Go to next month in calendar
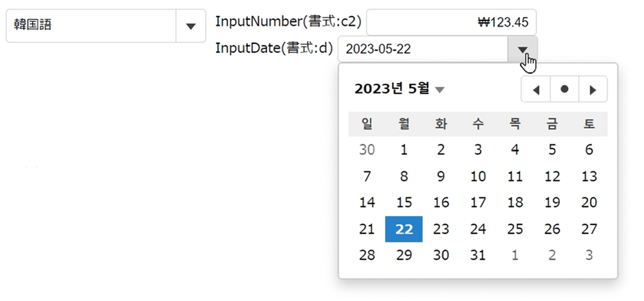 593,89
